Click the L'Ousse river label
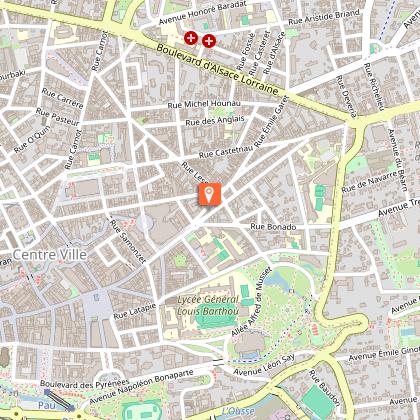420x420 pixels. point(237,411)
